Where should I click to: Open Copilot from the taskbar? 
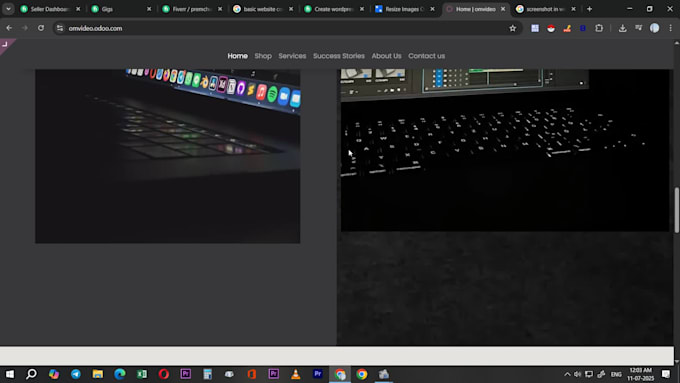point(54,374)
